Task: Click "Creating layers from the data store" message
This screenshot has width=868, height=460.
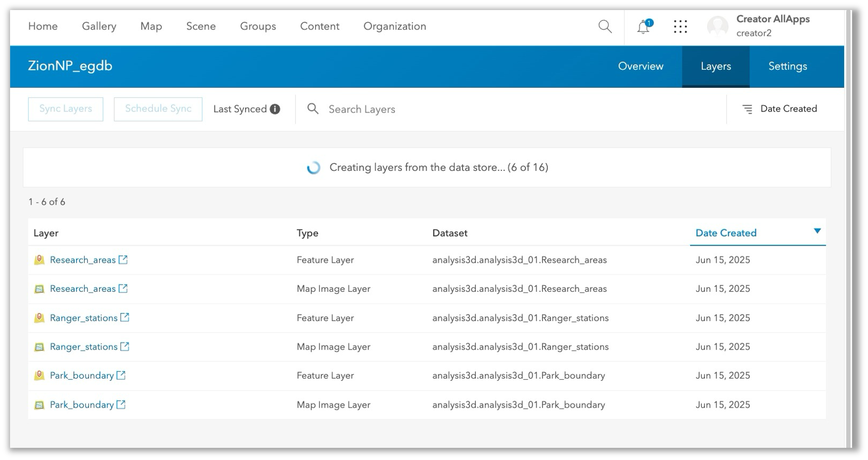Action: tap(439, 168)
